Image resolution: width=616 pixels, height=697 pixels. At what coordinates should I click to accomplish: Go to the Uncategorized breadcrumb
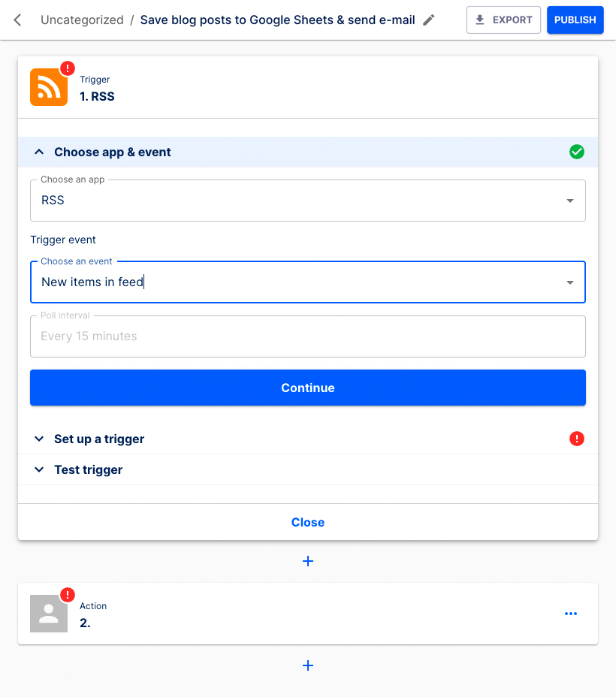[x=82, y=20]
